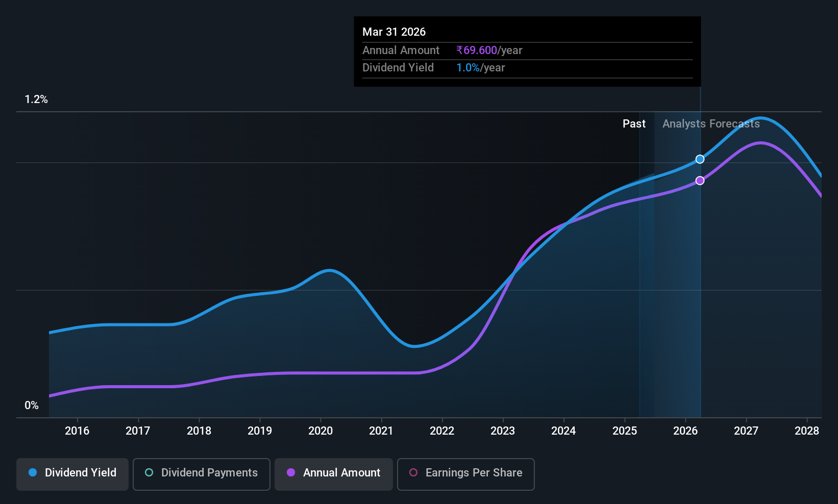Toggle the Earnings Per Share legend button
Screen dimensions: 838x504
466,474
